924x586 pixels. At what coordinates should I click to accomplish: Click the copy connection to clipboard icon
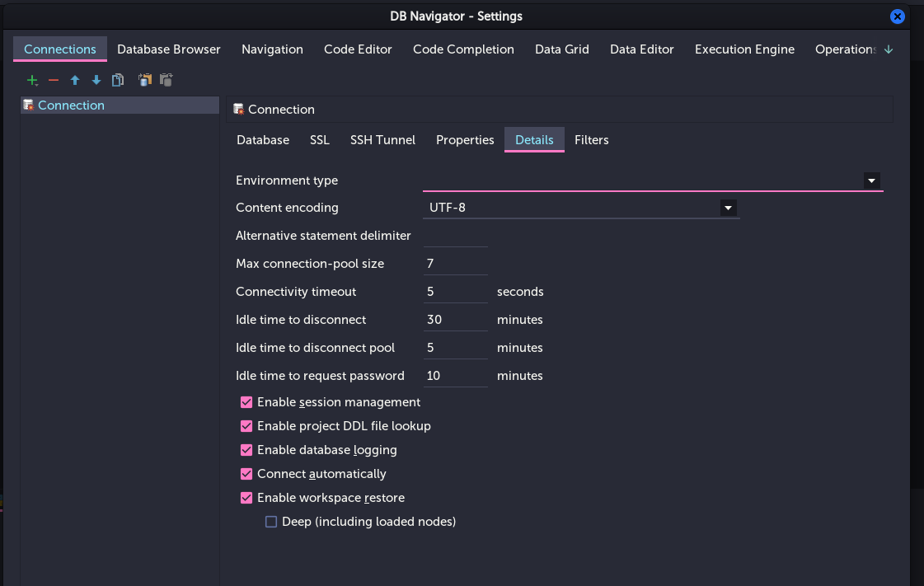click(145, 80)
